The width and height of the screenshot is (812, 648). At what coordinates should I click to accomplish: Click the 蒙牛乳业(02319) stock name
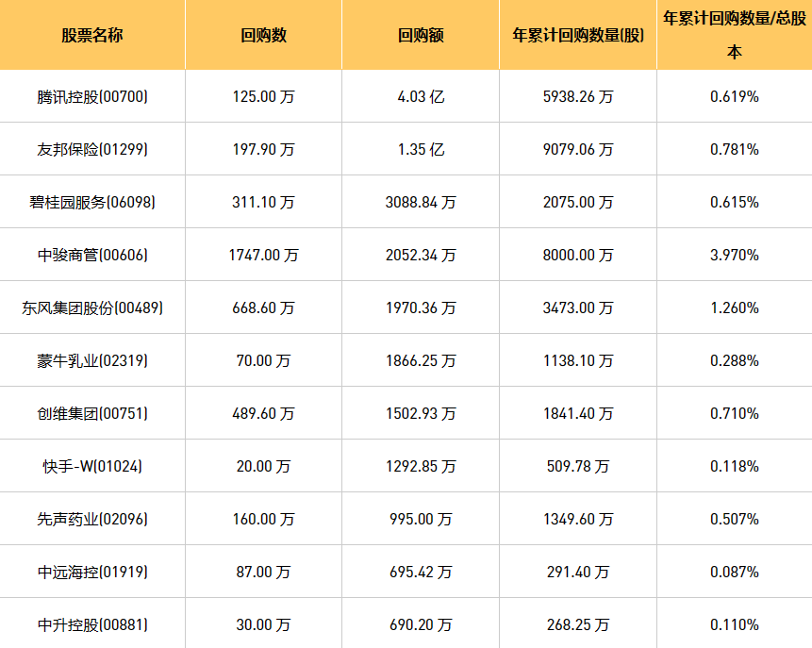pyautogui.click(x=92, y=360)
